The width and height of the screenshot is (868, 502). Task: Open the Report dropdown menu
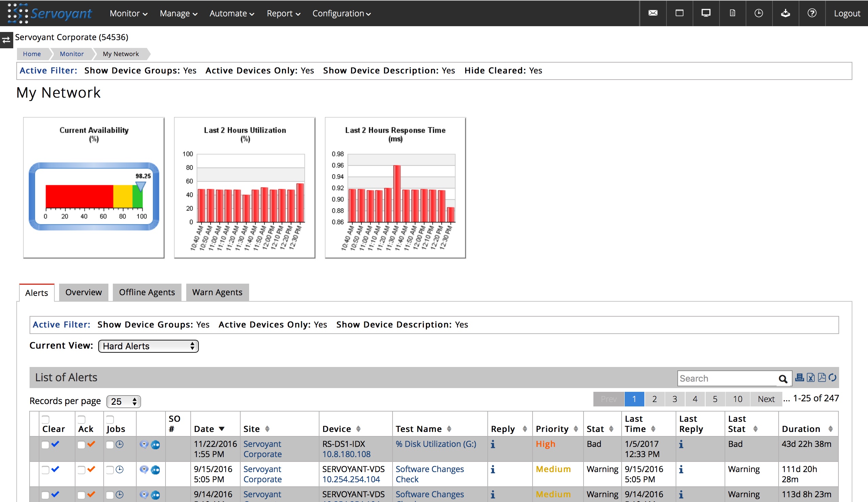(283, 14)
